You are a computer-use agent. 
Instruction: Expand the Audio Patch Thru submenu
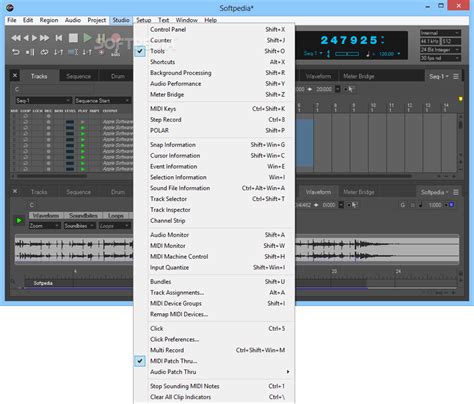(214, 372)
